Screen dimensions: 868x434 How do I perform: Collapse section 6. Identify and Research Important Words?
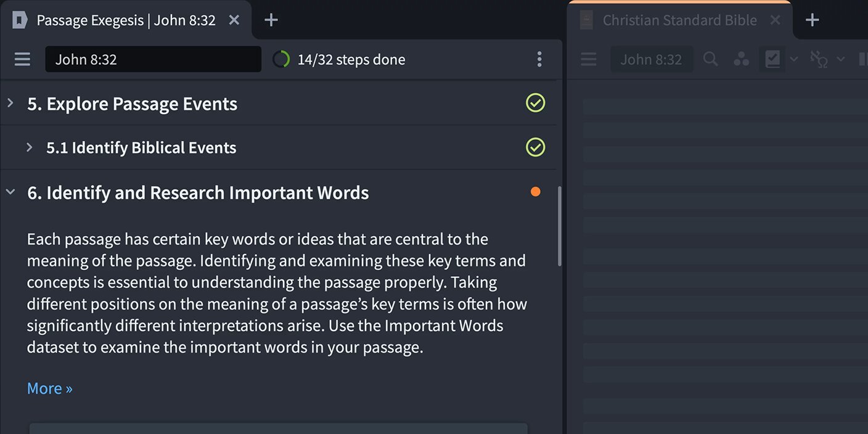click(10, 192)
